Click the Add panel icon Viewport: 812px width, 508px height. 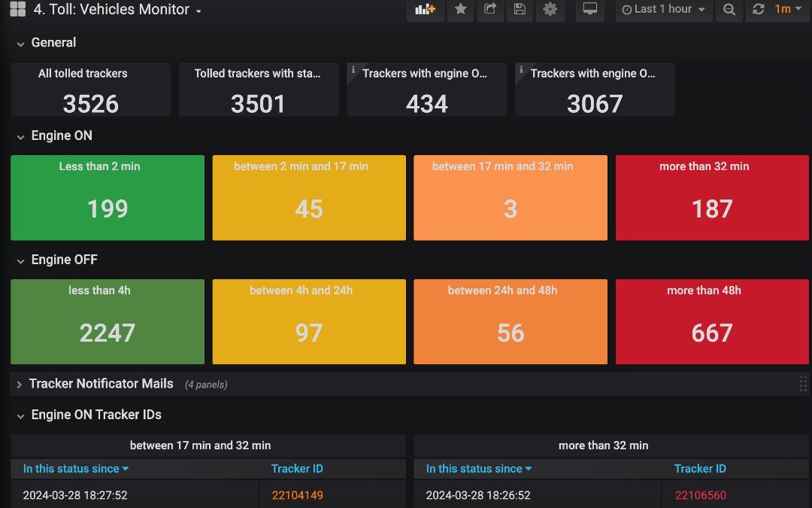(425, 9)
